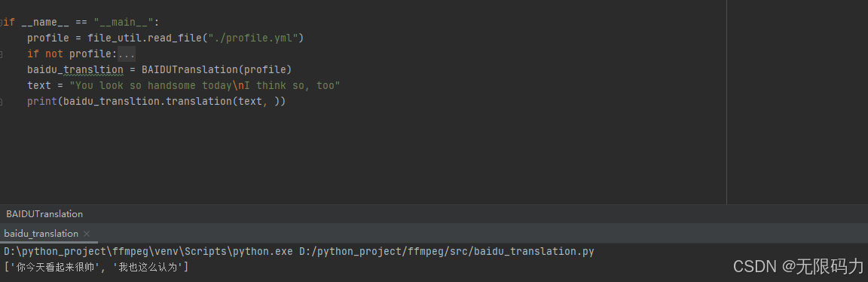Click the "__main__" string in if statement
Screen dimensions: 868x282
124,23
